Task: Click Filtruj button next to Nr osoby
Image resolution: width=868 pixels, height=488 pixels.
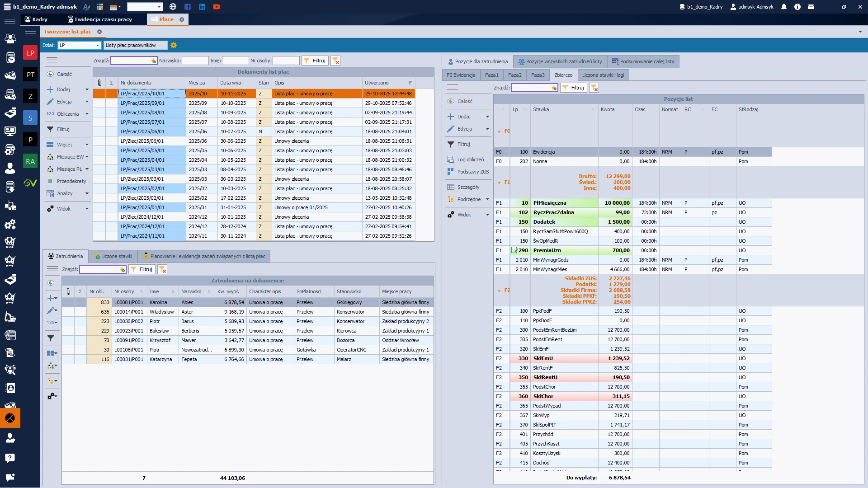Action: tap(315, 61)
